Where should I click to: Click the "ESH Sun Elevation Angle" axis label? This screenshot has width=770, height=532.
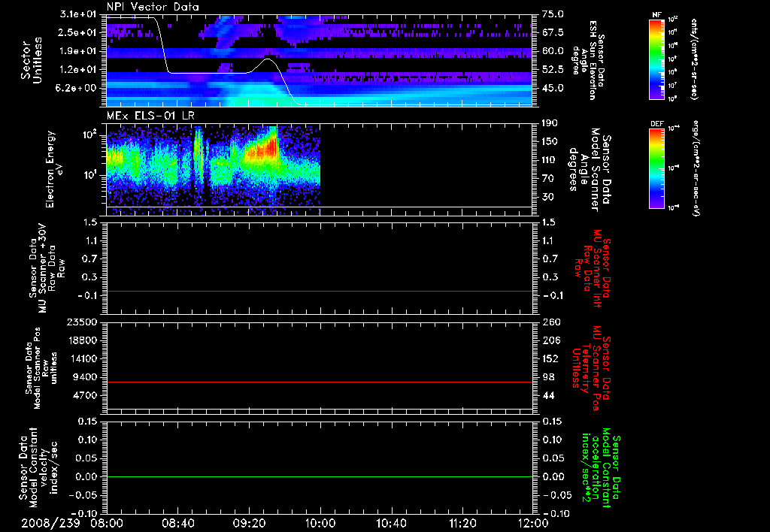588,60
